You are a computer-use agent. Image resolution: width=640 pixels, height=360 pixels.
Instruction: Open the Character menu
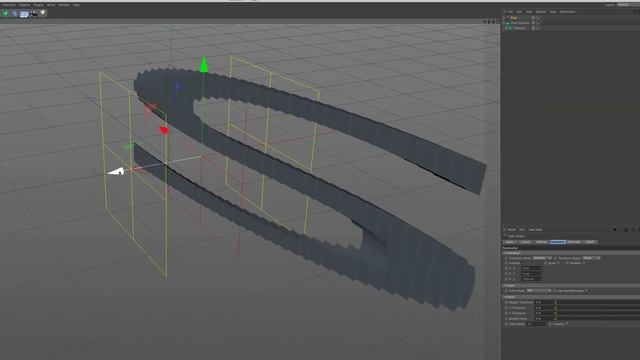click(9, 5)
